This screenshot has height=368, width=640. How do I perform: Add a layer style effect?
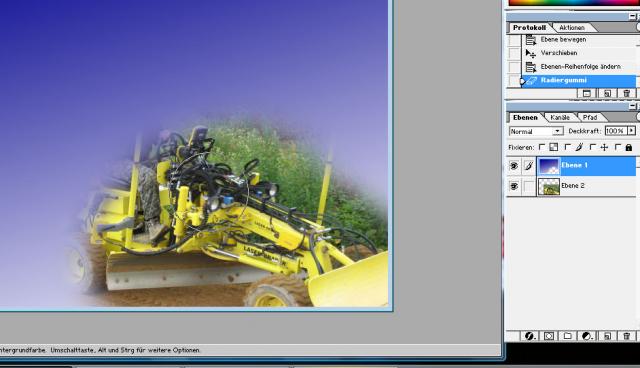pyautogui.click(x=529, y=336)
